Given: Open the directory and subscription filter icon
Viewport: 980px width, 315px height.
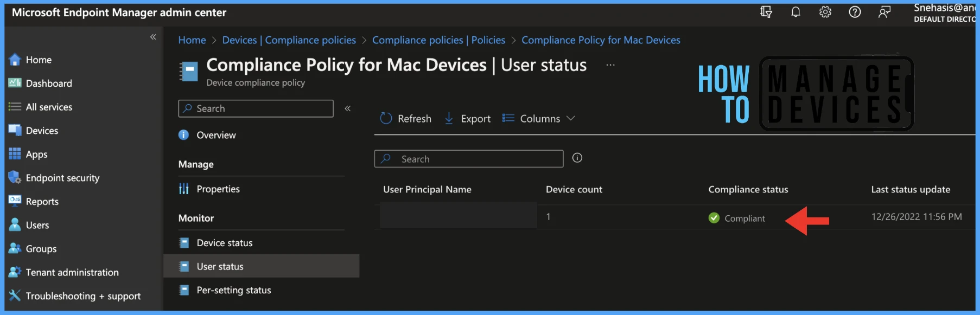Looking at the screenshot, I should pos(766,12).
